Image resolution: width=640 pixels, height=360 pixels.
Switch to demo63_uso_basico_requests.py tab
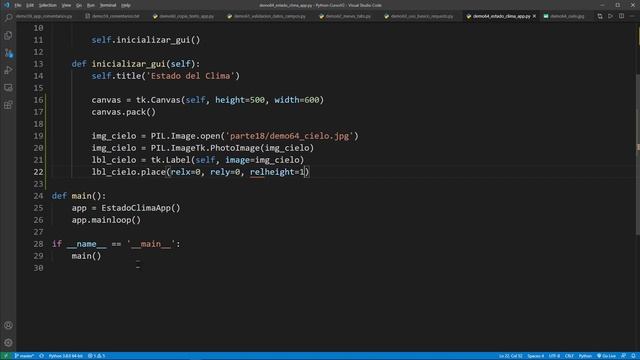click(x=419, y=16)
